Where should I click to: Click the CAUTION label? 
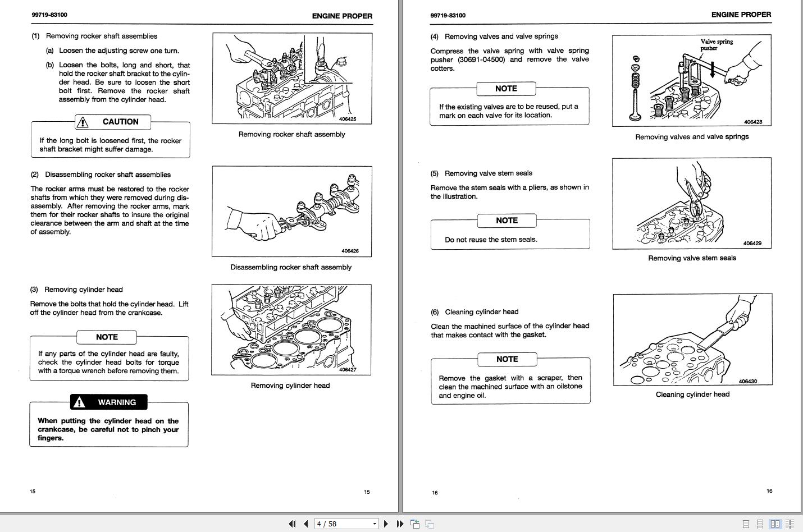[x=113, y=122]
